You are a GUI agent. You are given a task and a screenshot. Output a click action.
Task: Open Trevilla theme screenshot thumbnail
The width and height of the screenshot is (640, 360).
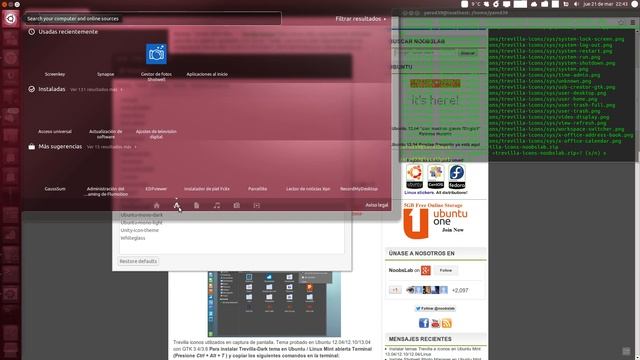[274, 304]
